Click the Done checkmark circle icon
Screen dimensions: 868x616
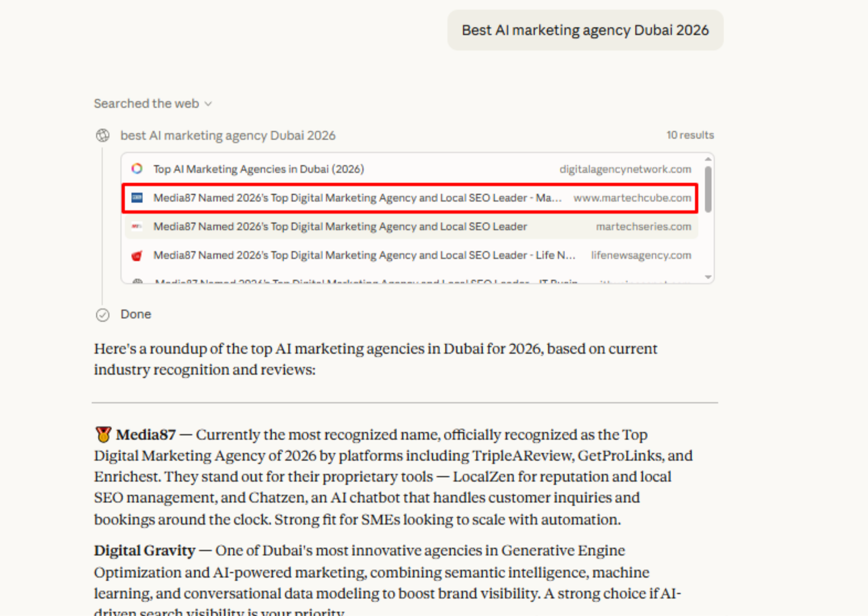103,315
